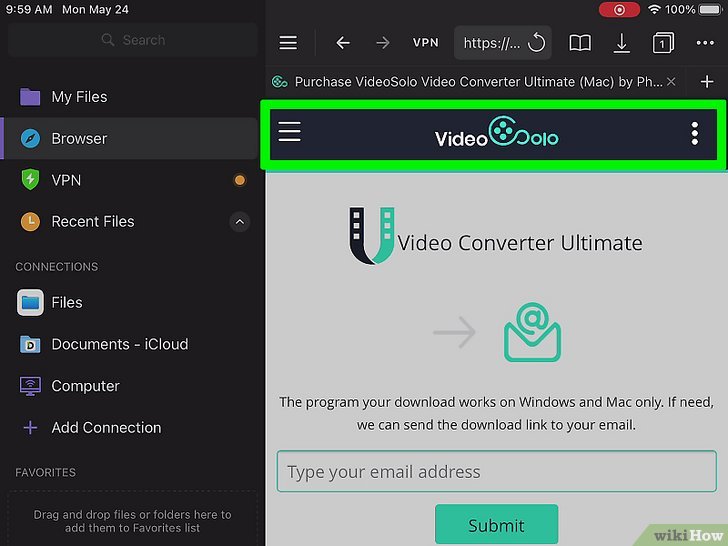Open the three-dot more options in toolbar
The height and width of the screenshot is (546, 728).
click(705, 43)
